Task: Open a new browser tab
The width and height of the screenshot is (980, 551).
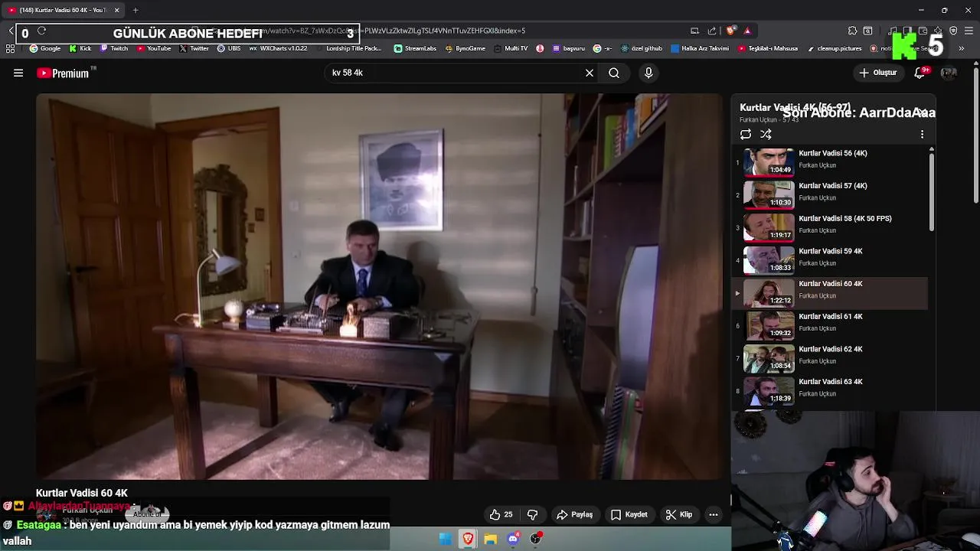Action: pos(136,10)
